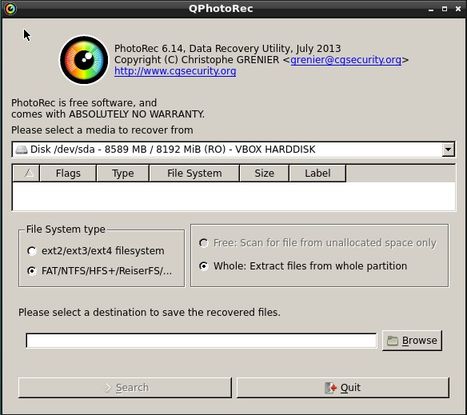The width and height of the screenshot is (467, 415).
Task: Select Whole: extract files from whole partition
Action: (303, 266)
